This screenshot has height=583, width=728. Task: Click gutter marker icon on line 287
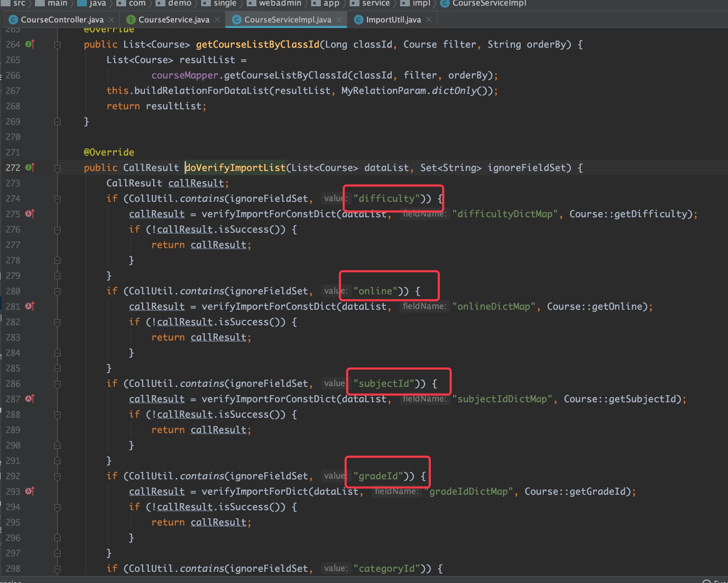click(30, 399)
